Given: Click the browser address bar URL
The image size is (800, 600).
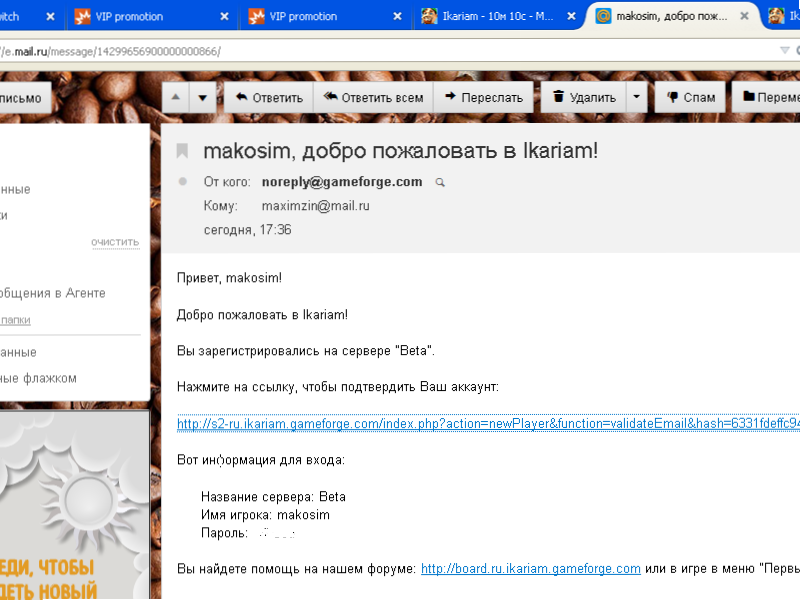Looking at the screenshot, I should 110,52.
